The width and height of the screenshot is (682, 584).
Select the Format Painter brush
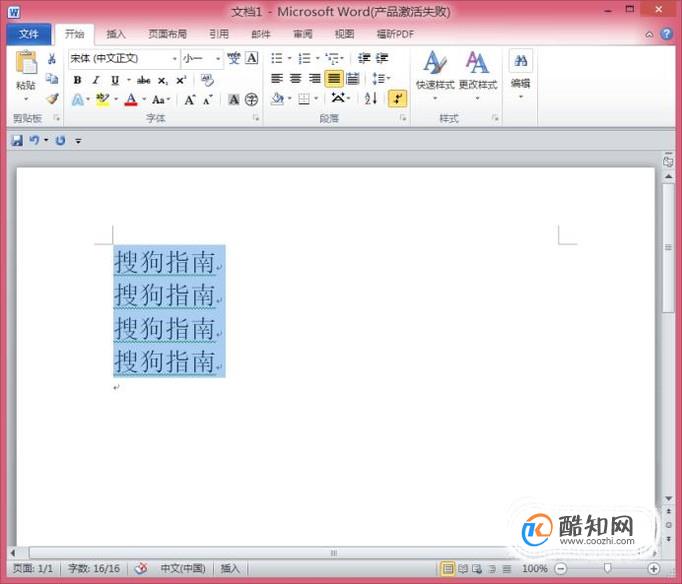pos(52,99)
